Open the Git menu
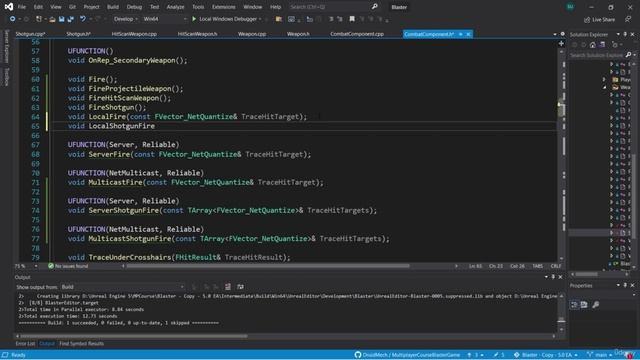Viewport: 640px width, 360px height. (x=72, y=7)
